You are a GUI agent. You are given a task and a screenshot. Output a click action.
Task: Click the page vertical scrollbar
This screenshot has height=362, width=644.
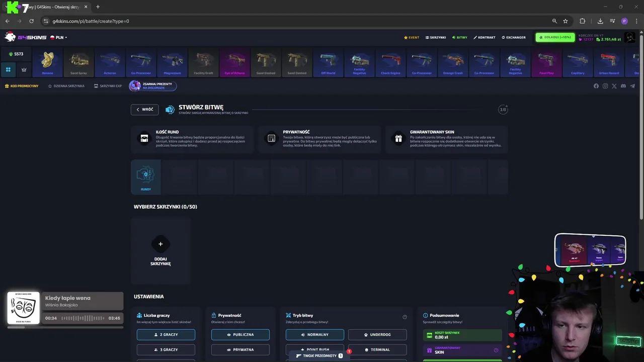coord(641,126)
